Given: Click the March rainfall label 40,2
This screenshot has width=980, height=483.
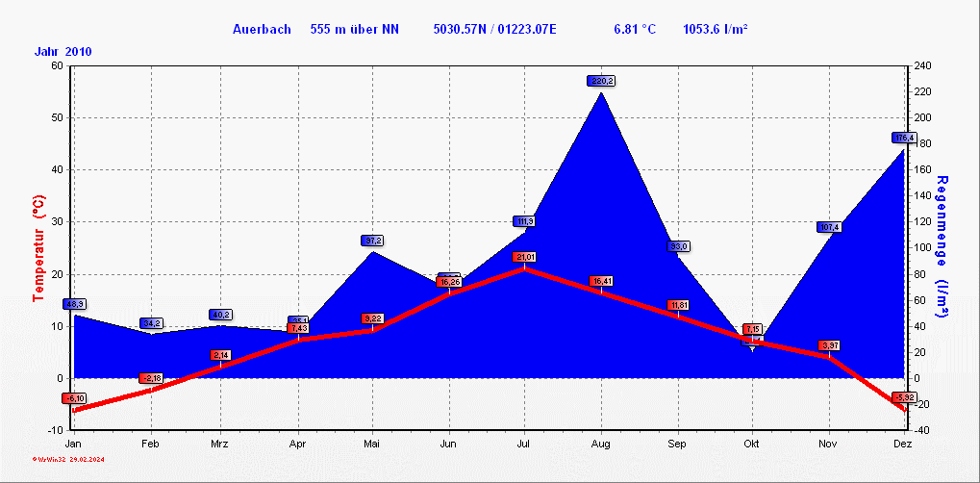Looking at the screenshot, I should click(x=221, y=315).
